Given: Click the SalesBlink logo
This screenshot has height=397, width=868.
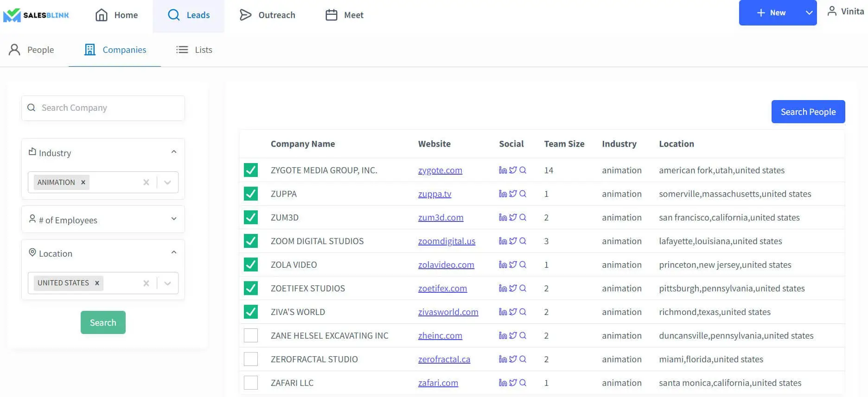Looking at the screenshot, I should tap(36, 15).
